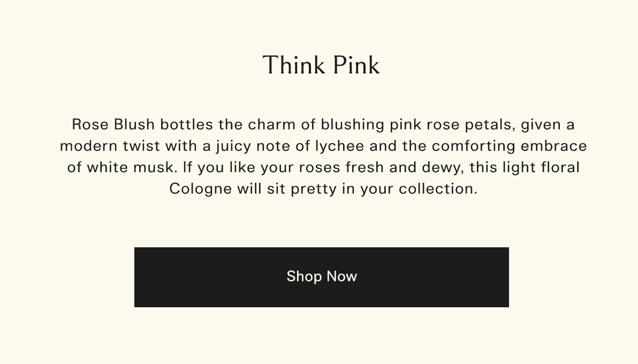
Task: Select the Think Pink heading
Action: (321, 65)
